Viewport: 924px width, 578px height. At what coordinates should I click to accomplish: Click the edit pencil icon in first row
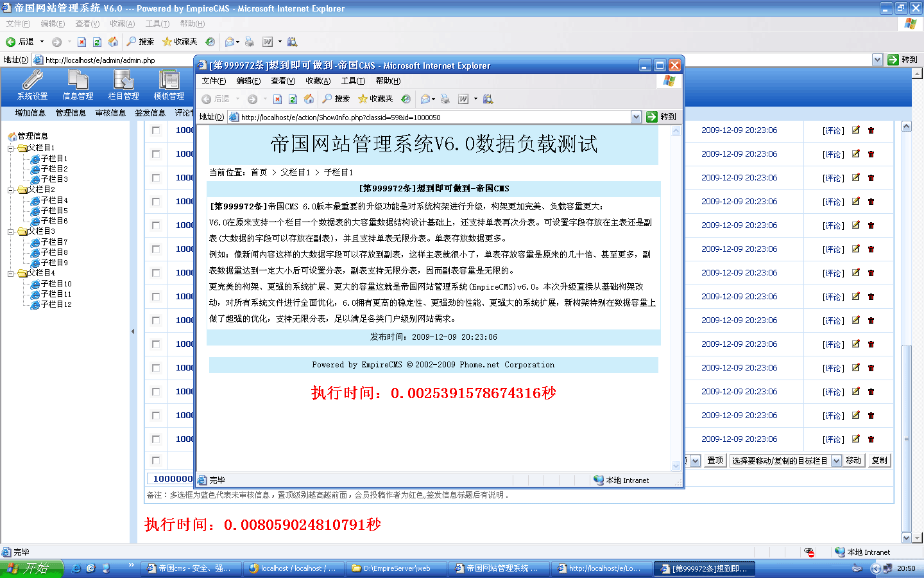click(855, 130)
